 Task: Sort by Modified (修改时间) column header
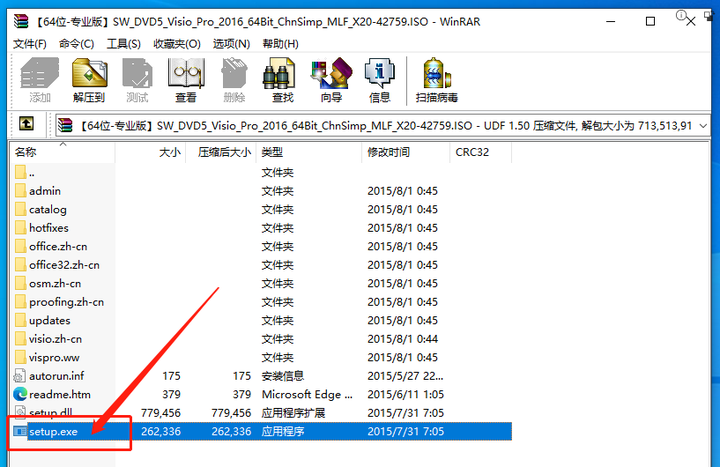(x=406, y=152)
